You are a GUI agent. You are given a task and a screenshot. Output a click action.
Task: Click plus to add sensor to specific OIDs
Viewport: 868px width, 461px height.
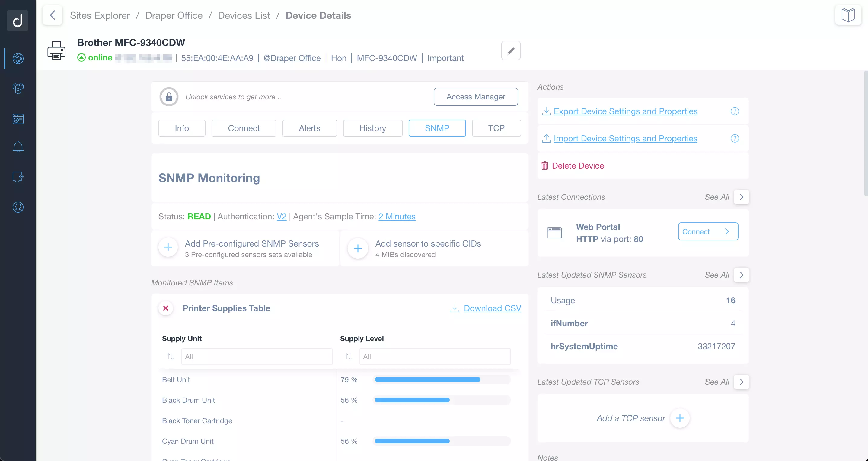tap(358, 249)
